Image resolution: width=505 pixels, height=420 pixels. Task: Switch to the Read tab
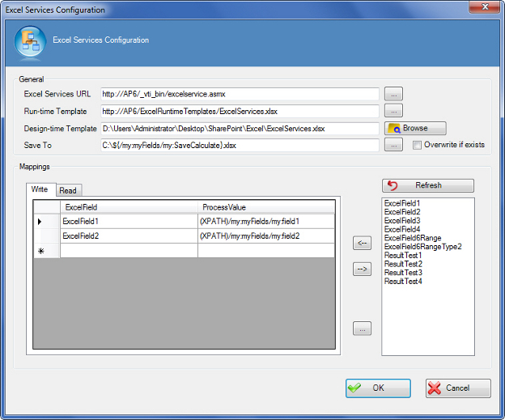click(x=68, y=190)
